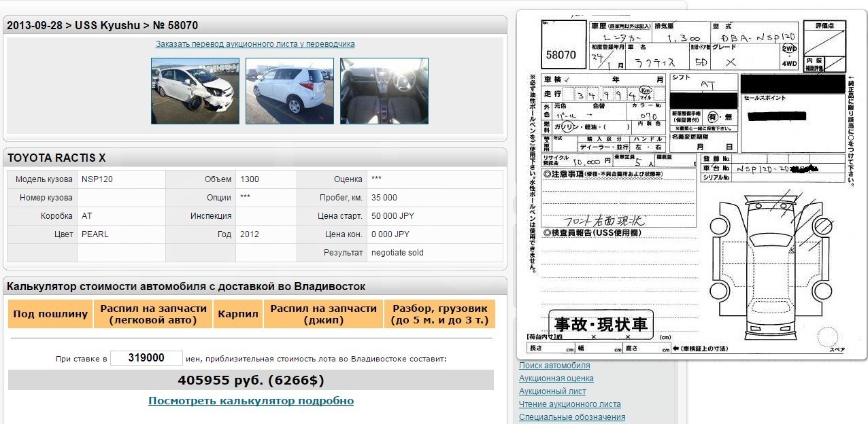Click the 'Пробег, км.' label cell
This screenshot has width=868, height=424.
point(332,198)
